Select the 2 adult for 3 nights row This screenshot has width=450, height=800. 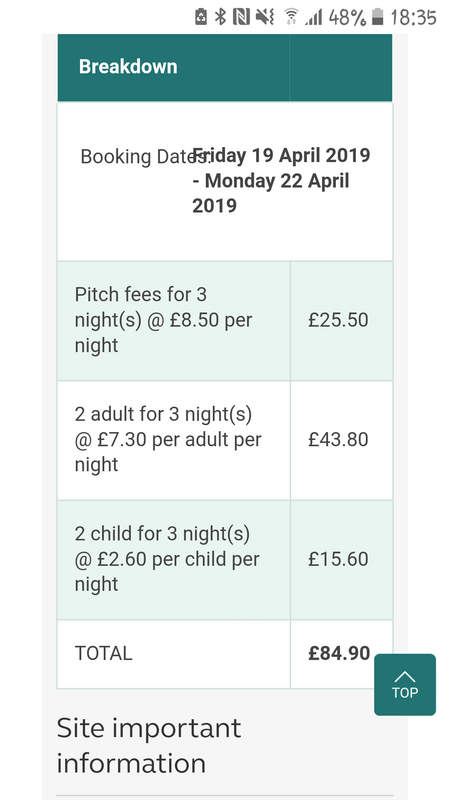(x=225, y=440)
